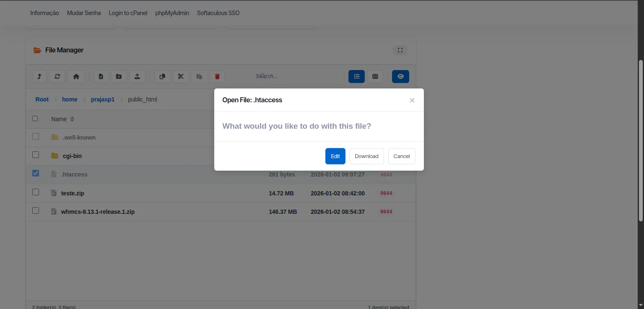This screenshot has width=644, height=309.
Task: Open phpMyAdmin menu item
Action: pos(172,13)
